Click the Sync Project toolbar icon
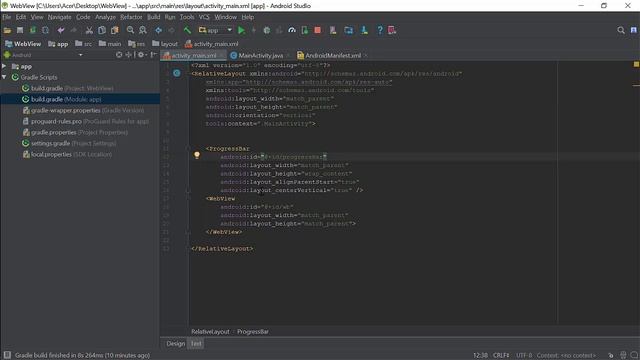The height and width of the screenshot is (360, 640). pyautogui.click(x=33, y=30)
